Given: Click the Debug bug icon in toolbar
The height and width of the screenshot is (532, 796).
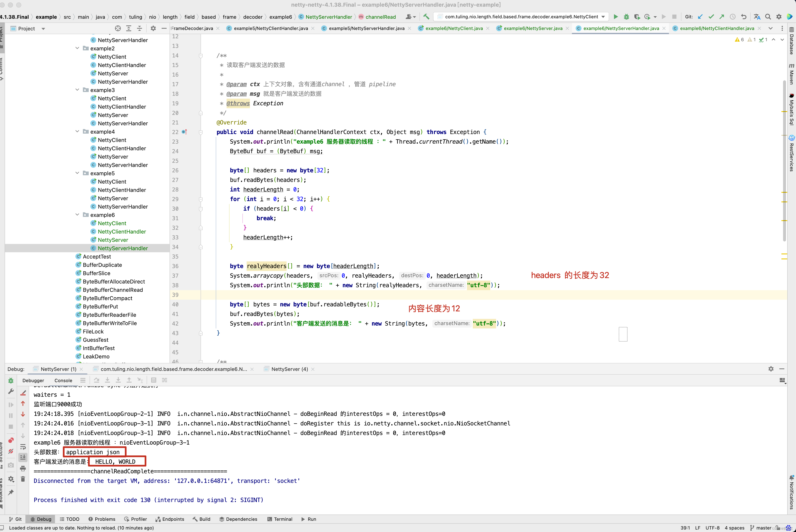Looking at the screenshot, I should point(626,17).
